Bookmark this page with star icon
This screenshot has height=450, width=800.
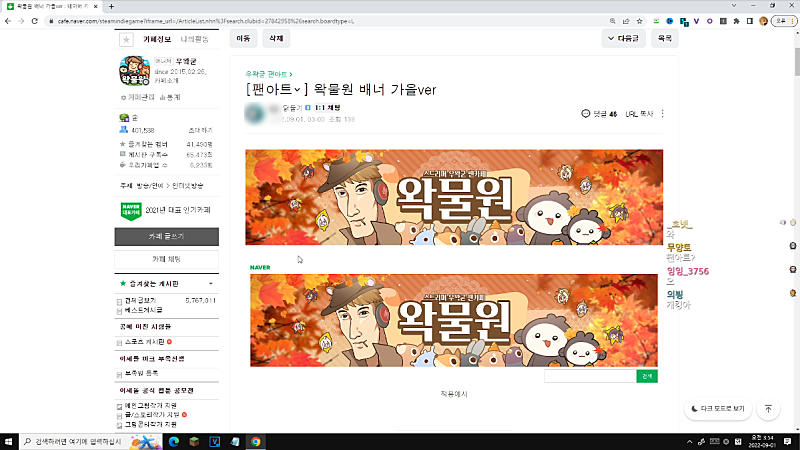click(x=639, y=21)
